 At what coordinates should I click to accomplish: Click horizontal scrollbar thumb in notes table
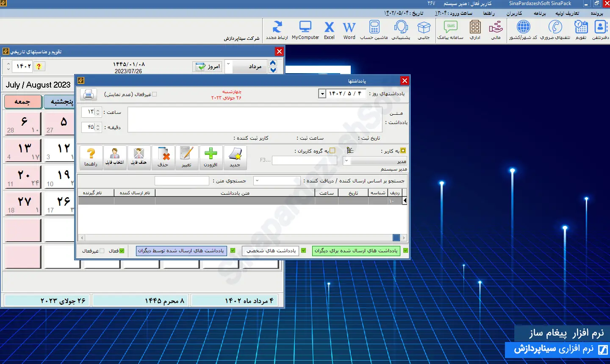tap(396, 237)
